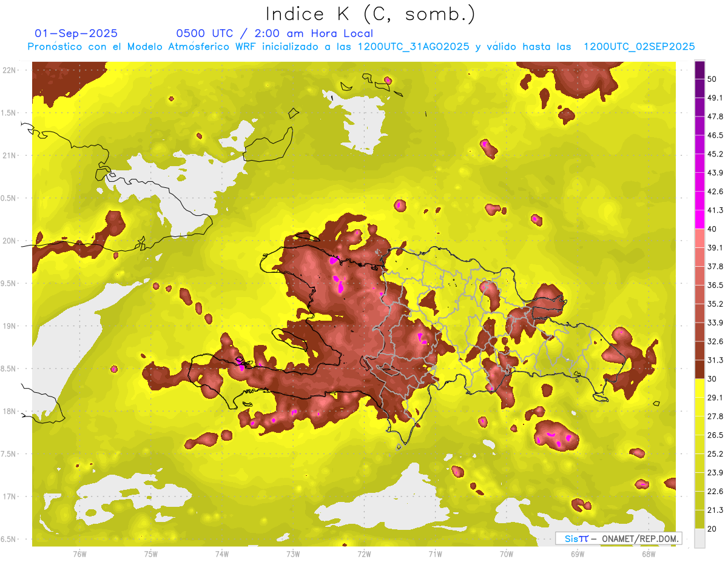Click the legend value '42.6'
This screenshot has width=728, height=562.
pyautogui.click(x=715, y=192)
